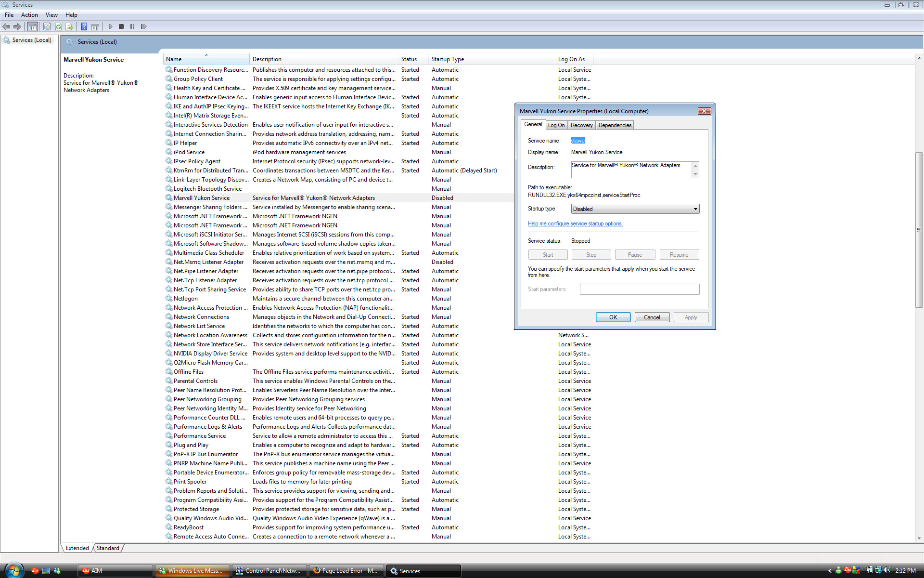Switch to Windows Live Messenger taskbar button
Screen dimensions: 924x578
[x=192, y=571]
